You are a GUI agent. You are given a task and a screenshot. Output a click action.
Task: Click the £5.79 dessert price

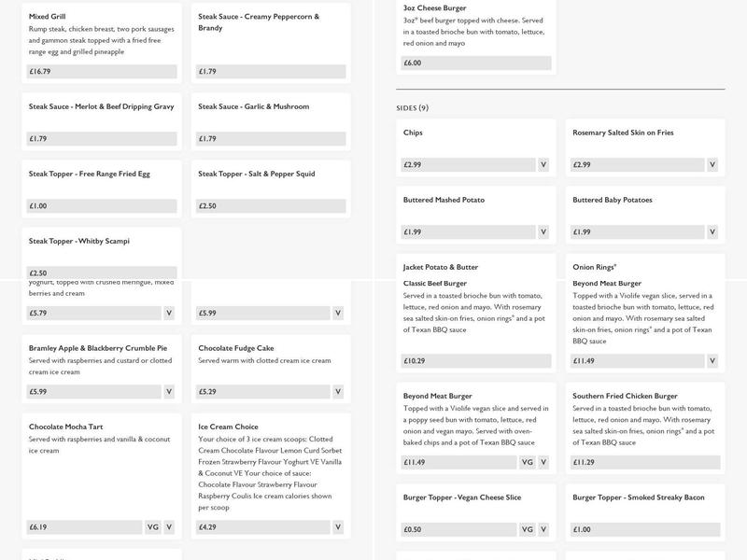[94, 313]
